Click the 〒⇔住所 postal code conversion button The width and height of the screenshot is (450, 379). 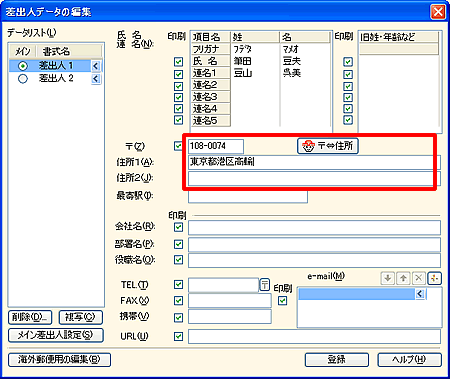pos(328,146)
